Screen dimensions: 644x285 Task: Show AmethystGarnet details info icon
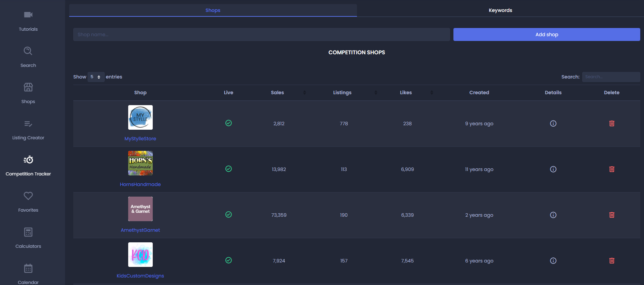point(553,215)
